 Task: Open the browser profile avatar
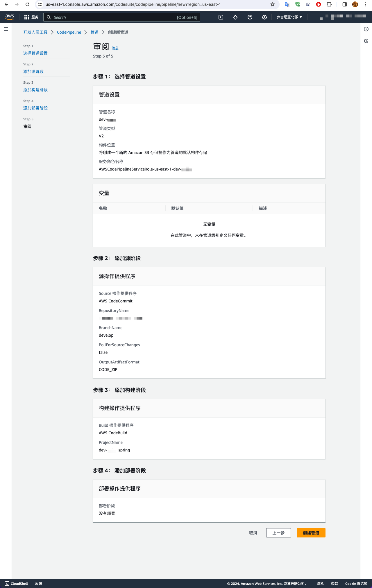pos(355,4)
